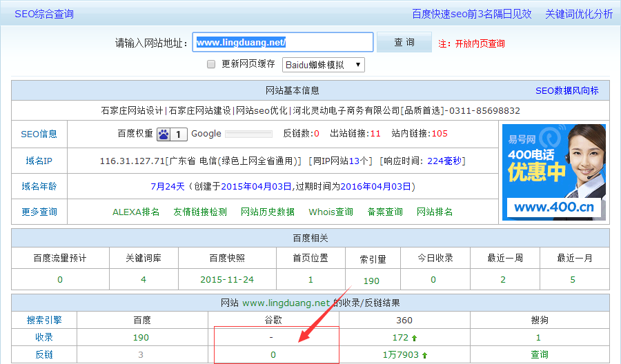
Task: Click the 出站链接 value 11
Action: [x=375, y=134]
